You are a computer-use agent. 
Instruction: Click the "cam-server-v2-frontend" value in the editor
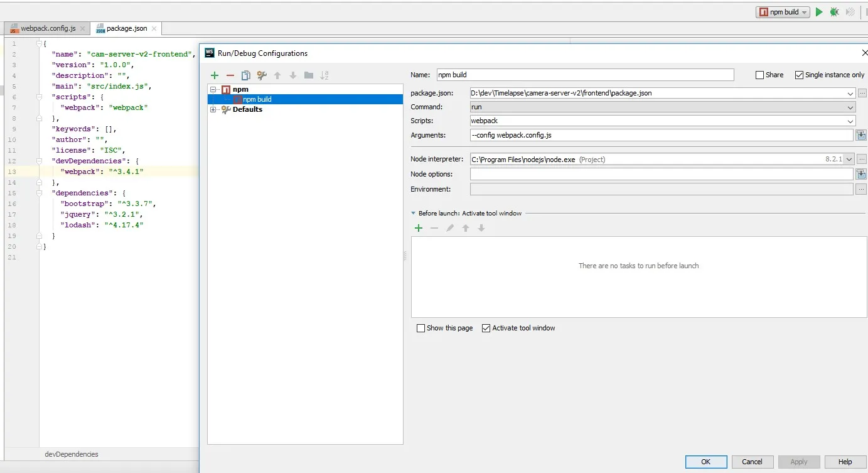pyautogui.click(x=138, y=55)
